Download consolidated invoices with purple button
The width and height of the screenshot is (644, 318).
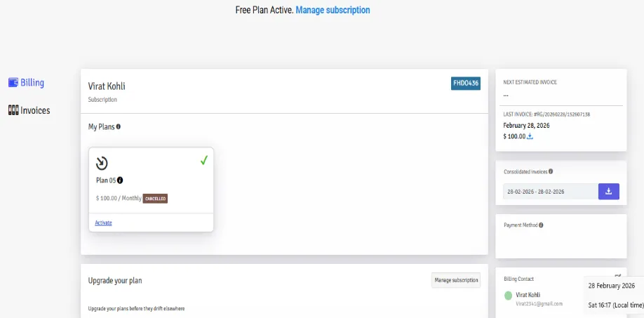pyautogui.click(x=609, y=192)
